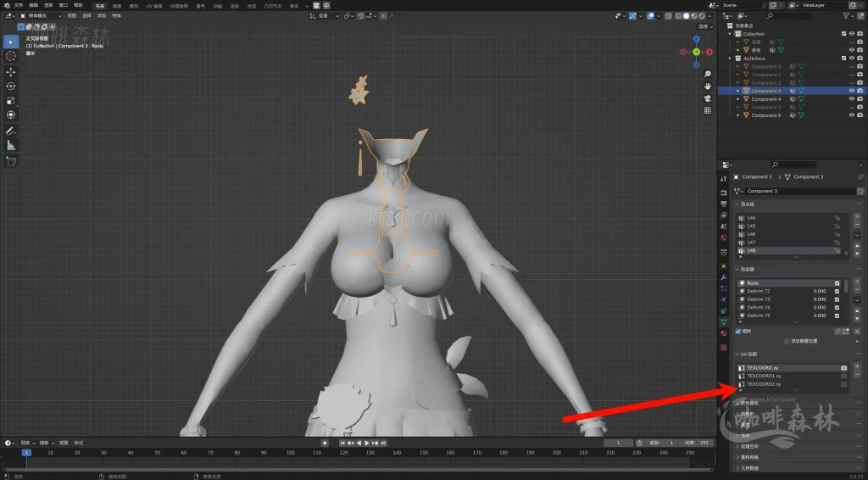Viewport: 868px width, 480px height.
Task: Select the Box Select tool
Action: [x=10, y=42]
